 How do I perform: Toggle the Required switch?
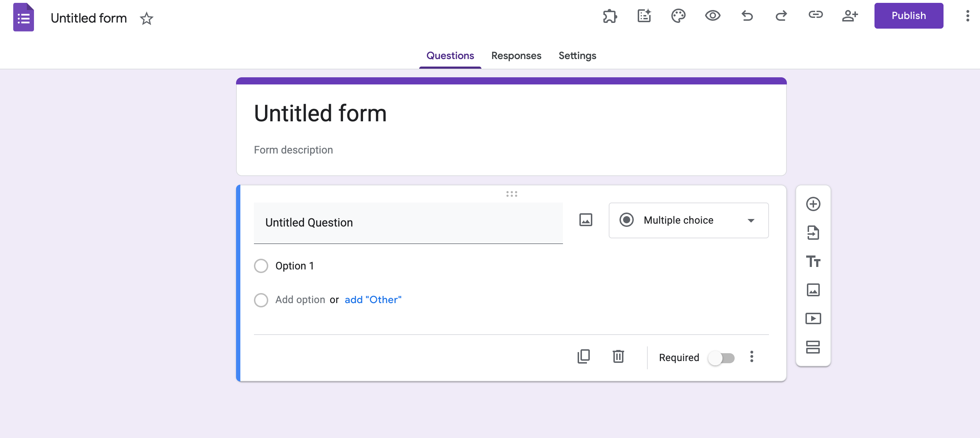[721, 358]
